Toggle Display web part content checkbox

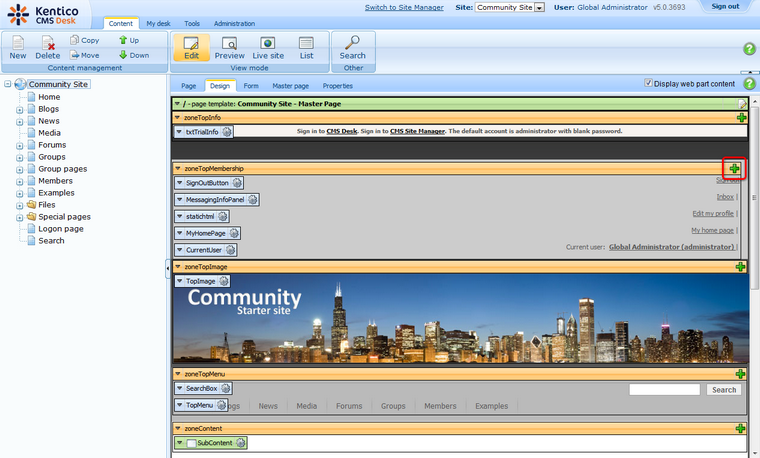point(648,83)
